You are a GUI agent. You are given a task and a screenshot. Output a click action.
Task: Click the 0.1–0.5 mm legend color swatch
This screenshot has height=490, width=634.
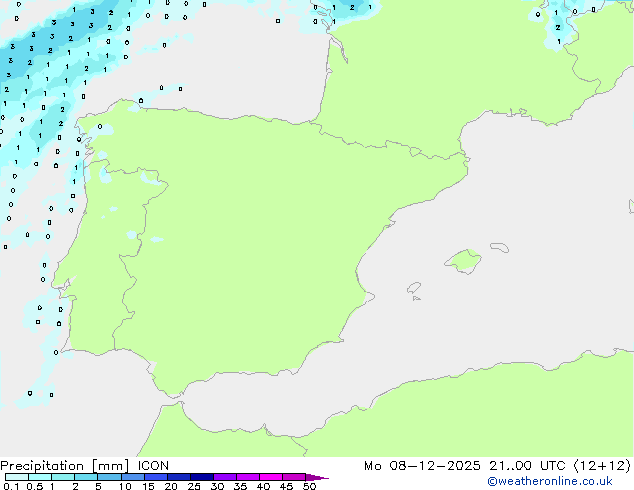17,477
